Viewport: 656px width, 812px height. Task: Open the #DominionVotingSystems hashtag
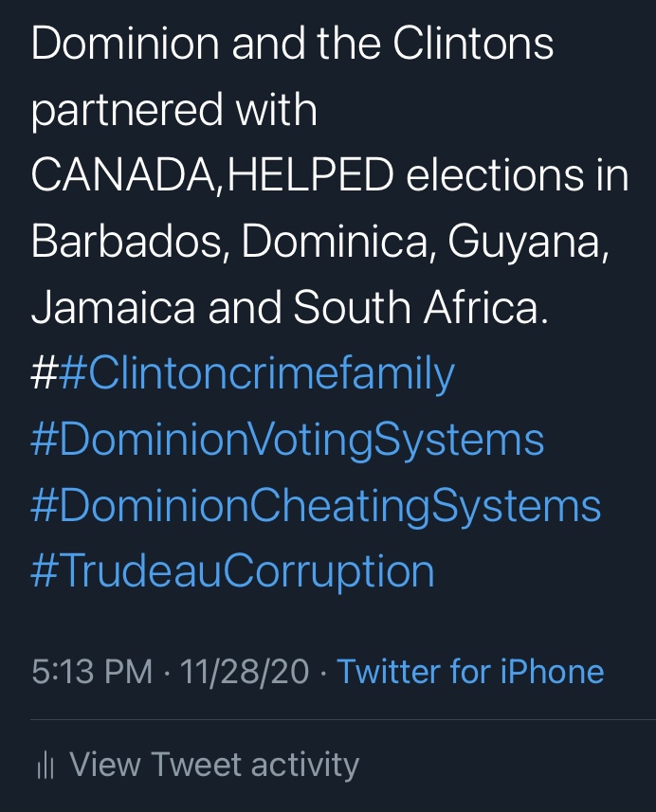pos(287,440)
